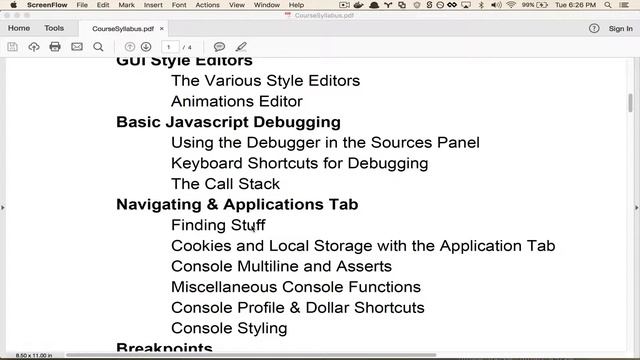This screenshot has width=640, height=360.
Task: Open the Font menu
Action: 179,5
